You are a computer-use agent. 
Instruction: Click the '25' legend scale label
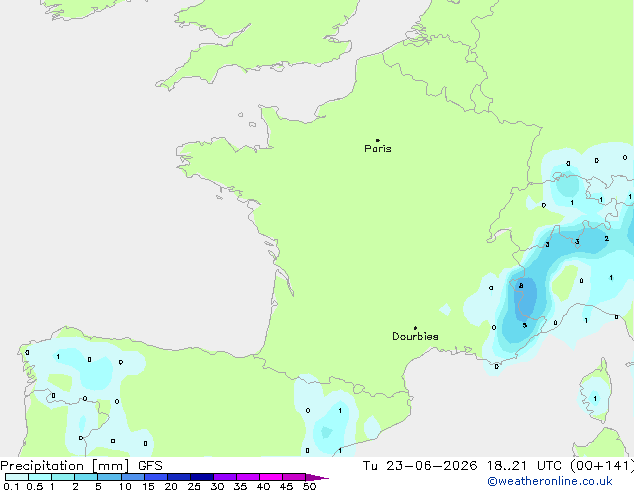[194, 486]
